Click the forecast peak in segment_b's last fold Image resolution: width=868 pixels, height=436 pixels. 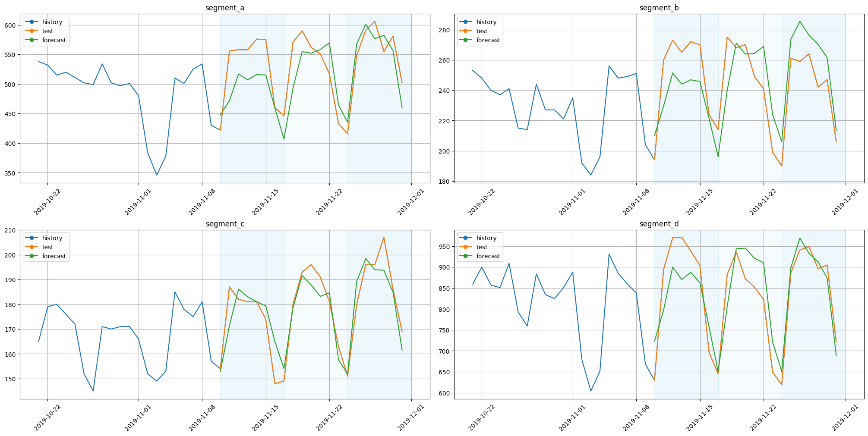pos(800,22)
